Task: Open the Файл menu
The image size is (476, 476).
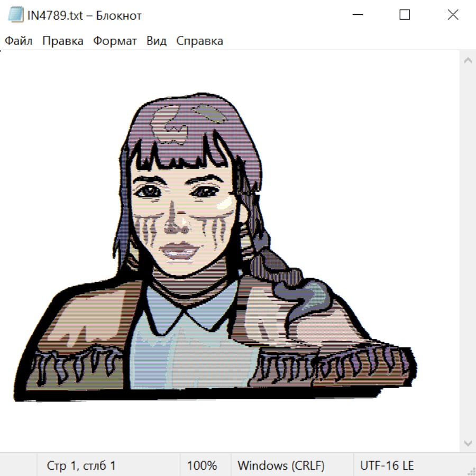Action: 19,41
